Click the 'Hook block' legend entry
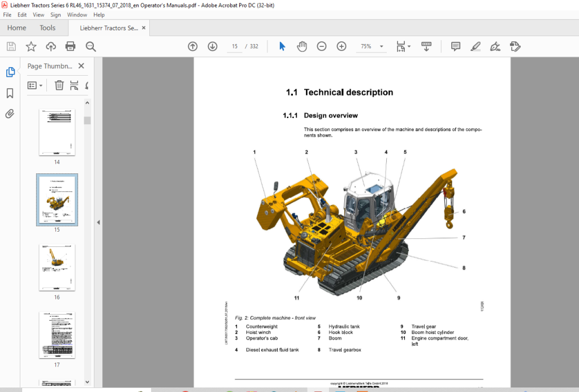 pos(340,332)
